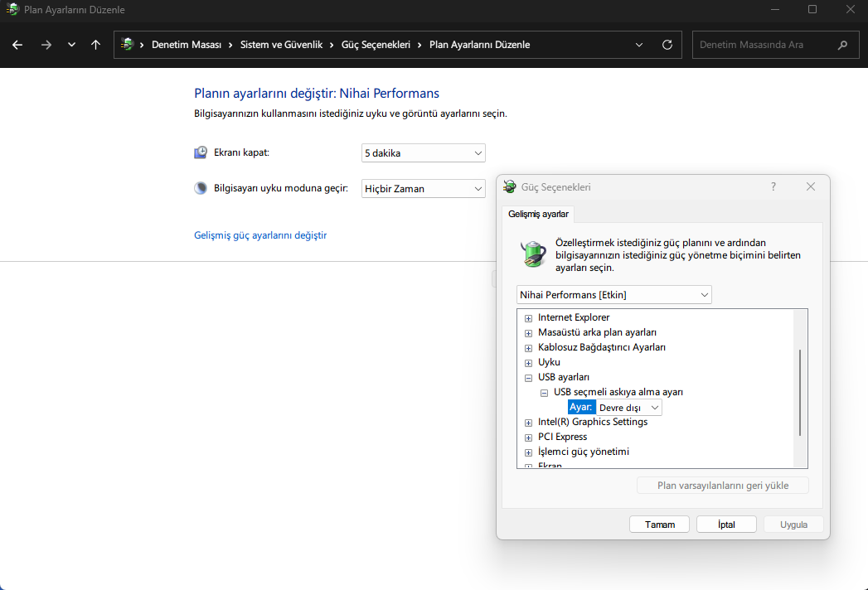
Task: Click the battery plug icon in dialog
Action: coord(533,254)
